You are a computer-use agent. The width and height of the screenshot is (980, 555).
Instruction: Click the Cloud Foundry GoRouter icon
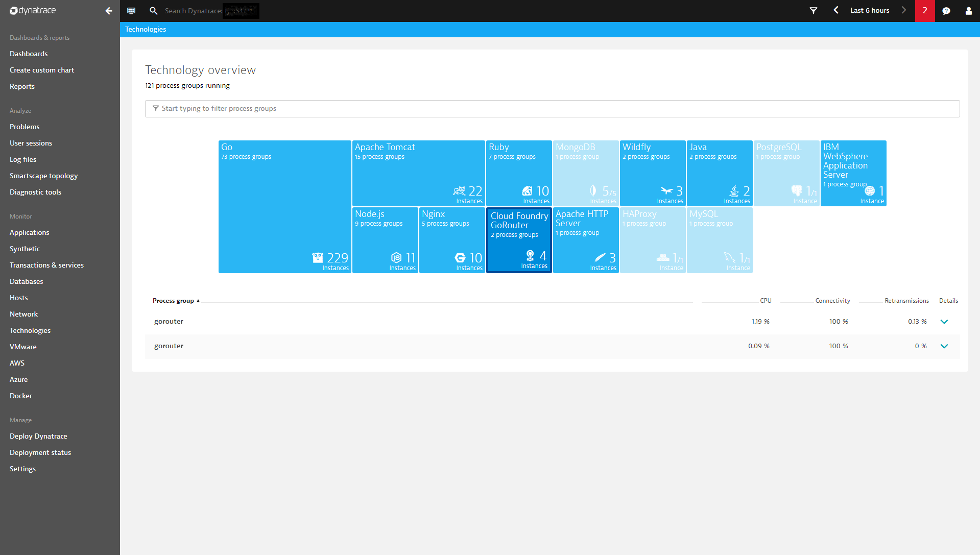[x=530, y=256]
